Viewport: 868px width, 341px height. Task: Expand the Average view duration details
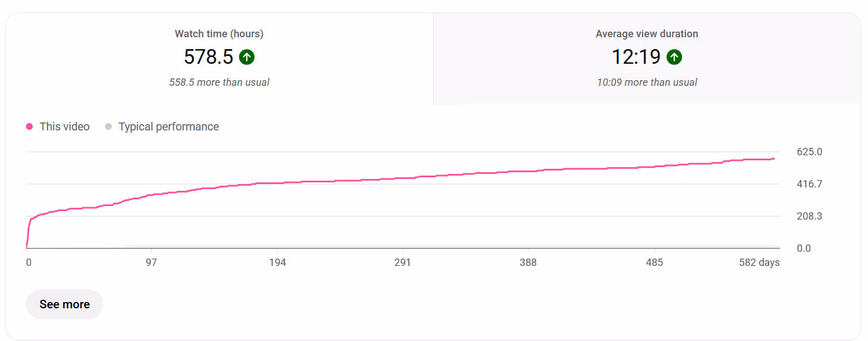tap(647, 56)
